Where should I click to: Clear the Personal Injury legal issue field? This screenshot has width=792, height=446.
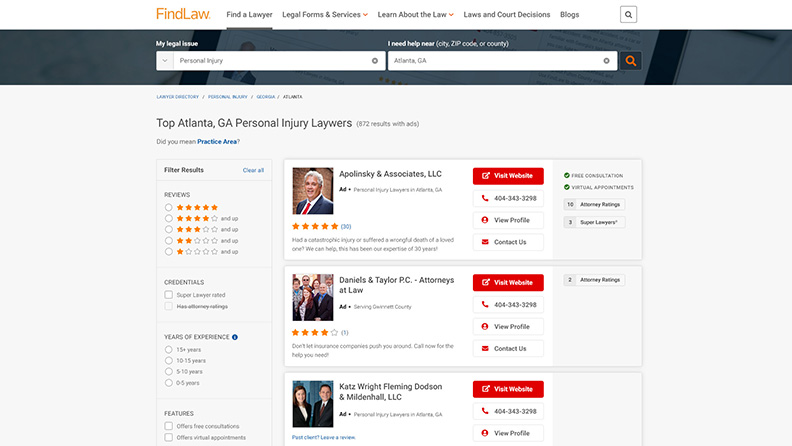pyautogui.click(x=375, y=61)
